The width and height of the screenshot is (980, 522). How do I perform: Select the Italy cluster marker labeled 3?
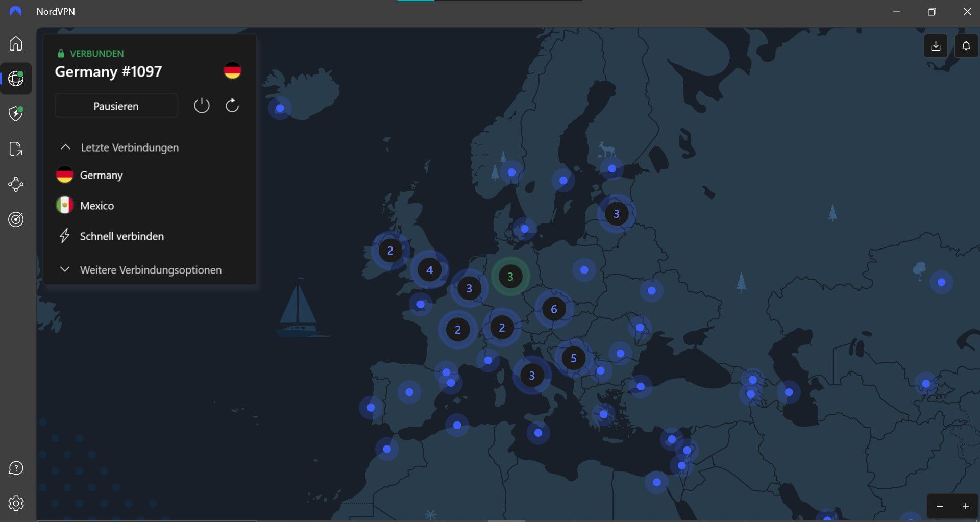coord(532,376)
